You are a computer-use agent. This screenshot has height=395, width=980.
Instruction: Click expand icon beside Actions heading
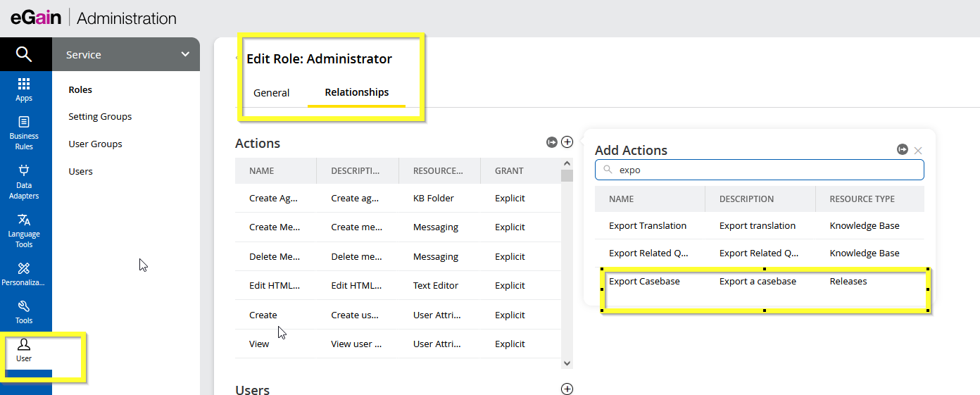point(552,142)
